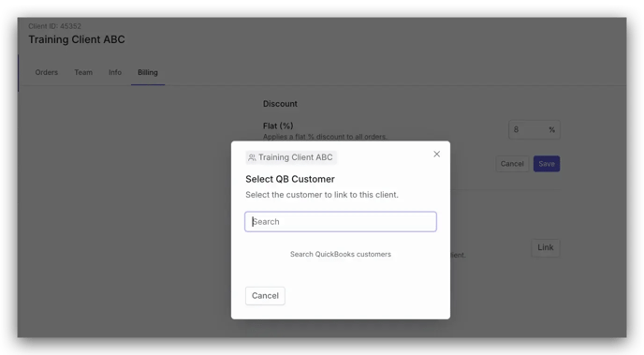Save the discount settings
This screenshot has height=355, width=644.
(547, 164)
